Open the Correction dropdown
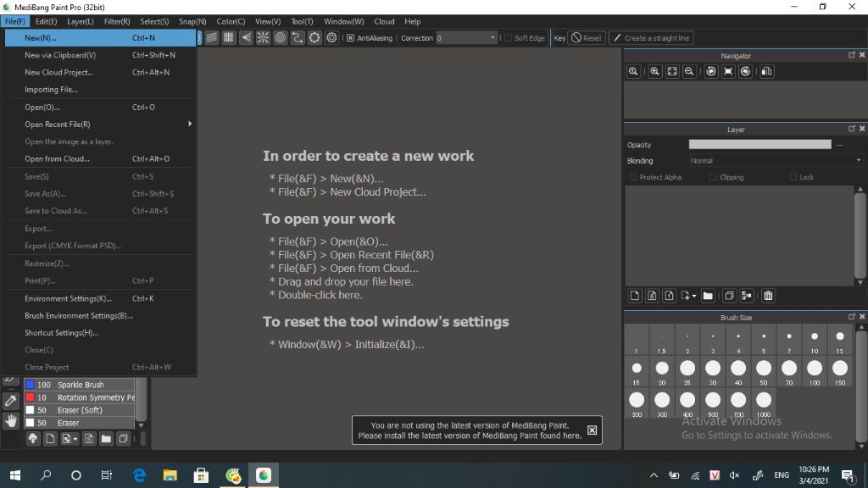868x488 pixels. [466, 37]
